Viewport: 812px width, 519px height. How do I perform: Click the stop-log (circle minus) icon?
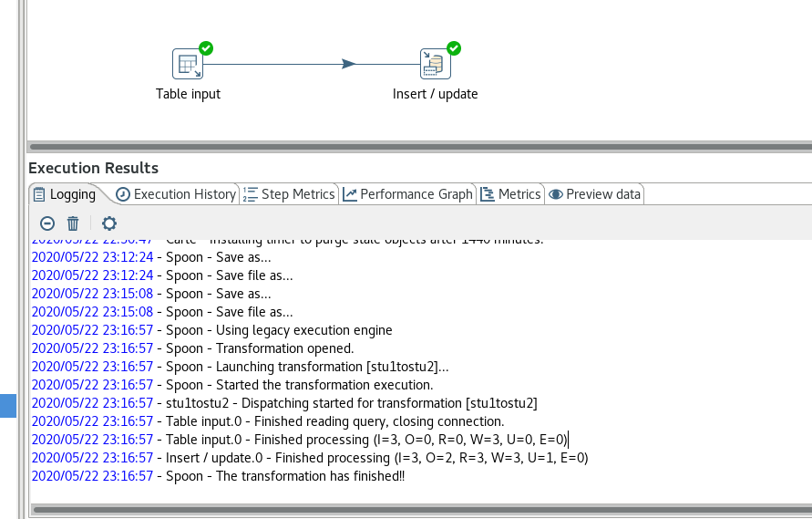[x=47, y=223]
